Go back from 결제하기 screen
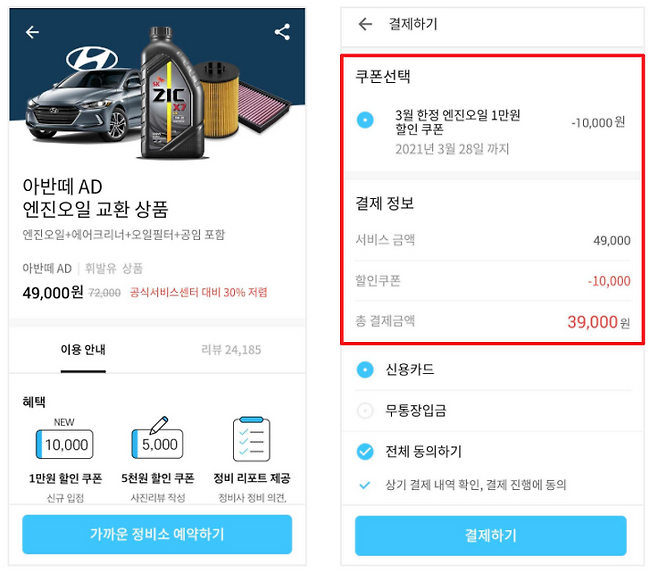 pyautogui.click(x=365, y=24)
